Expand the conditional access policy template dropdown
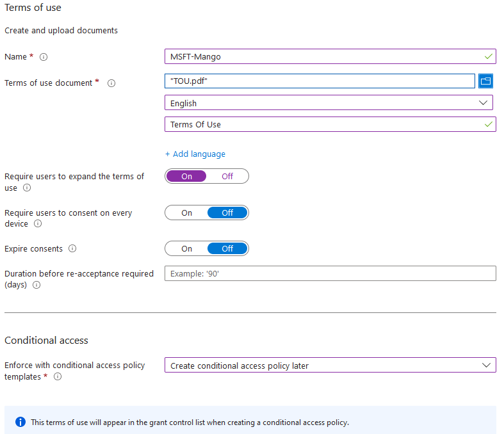 [x=330, y=366]
